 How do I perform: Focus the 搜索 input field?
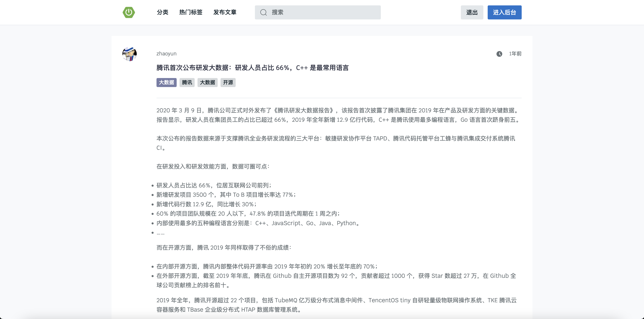point(318,12)
